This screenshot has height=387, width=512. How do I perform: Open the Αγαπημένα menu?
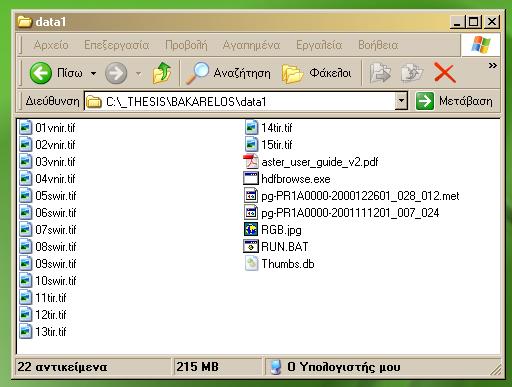click(251, 45)
